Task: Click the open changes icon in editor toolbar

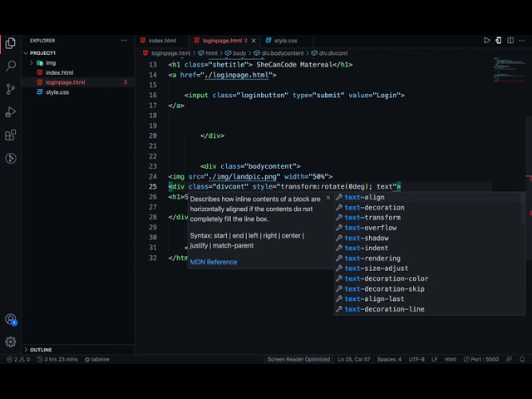Action: coord(499,41)
